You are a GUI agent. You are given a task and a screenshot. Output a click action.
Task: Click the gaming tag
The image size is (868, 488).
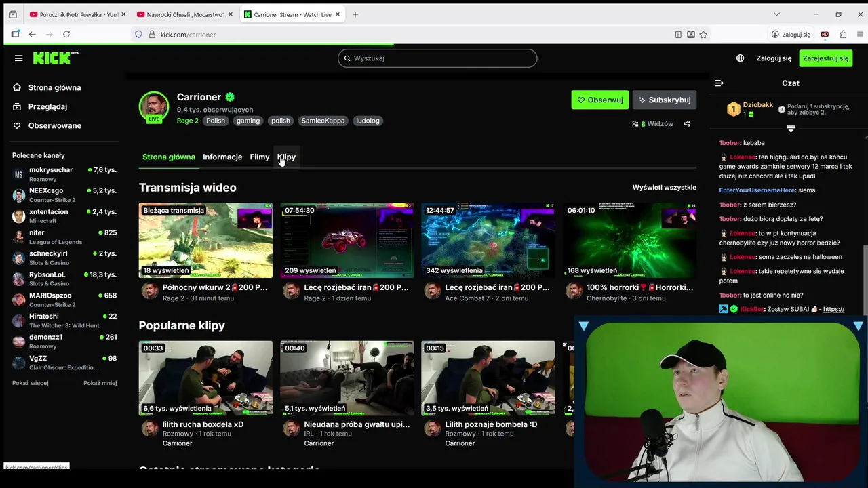pyautogui.click(x=248, y=121)
